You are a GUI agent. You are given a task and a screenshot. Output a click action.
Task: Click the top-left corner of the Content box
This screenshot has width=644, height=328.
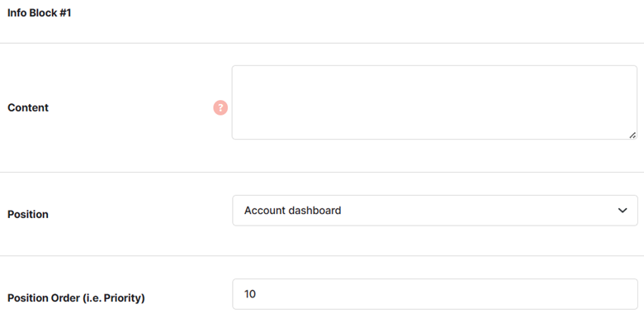pos(234,68)
